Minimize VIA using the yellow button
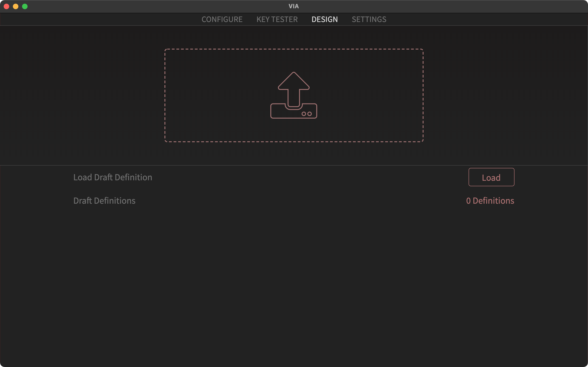The height and width of the screenshot is (367, 588). tap(16, 6)
